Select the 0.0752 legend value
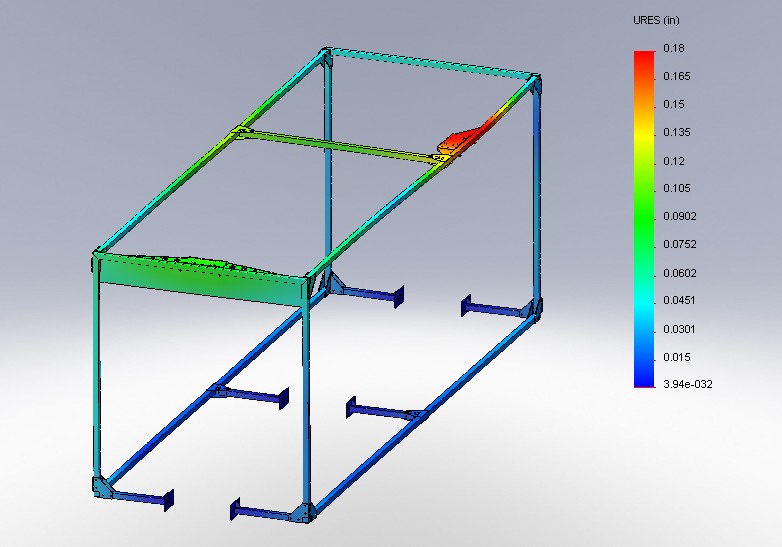The image size is (782, 547). coord(679,244)
